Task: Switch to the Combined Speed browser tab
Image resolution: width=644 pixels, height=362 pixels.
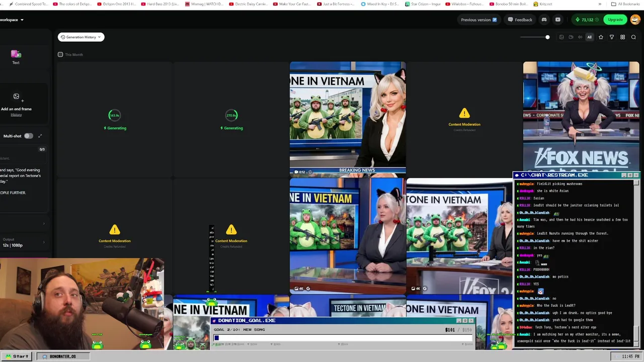Action: pos(28,4)
